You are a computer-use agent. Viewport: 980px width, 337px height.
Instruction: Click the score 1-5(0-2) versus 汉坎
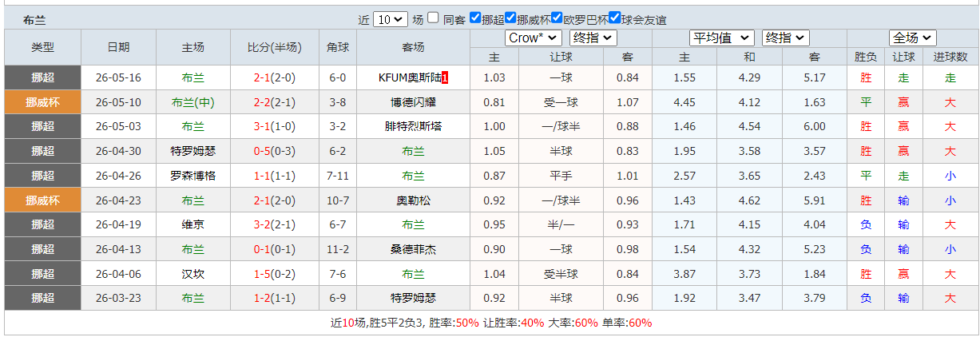[275, 274]
